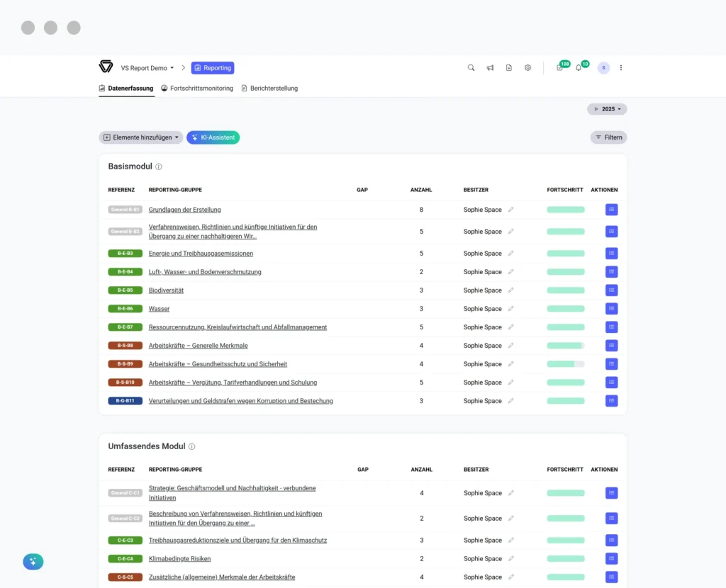Open tasks icon with 108 badge
This screenshot has width=726, height=588.
tap(560, 67)
